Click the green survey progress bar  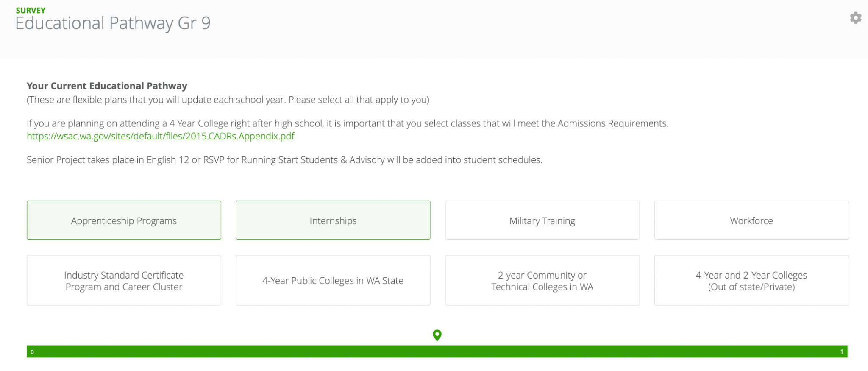point(437,351)
